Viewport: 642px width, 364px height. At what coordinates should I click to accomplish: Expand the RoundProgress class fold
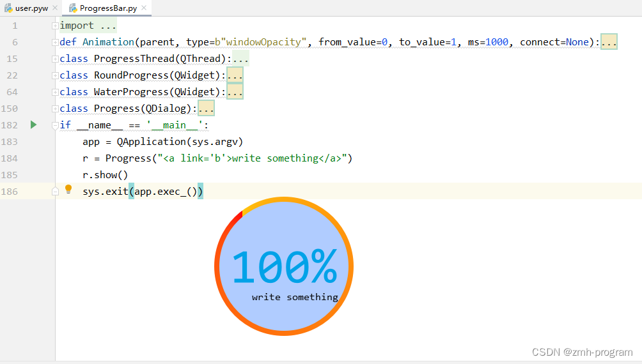(55, 75)
